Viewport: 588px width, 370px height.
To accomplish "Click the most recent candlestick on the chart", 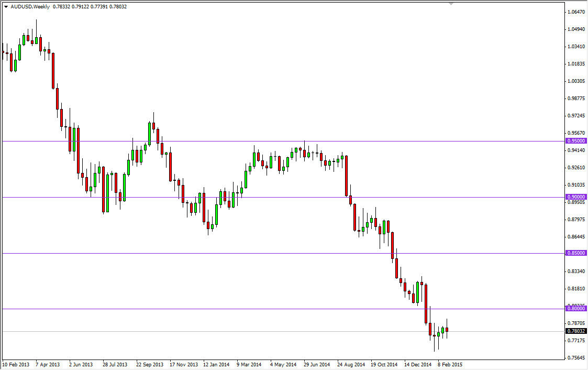I will [446, 330].
